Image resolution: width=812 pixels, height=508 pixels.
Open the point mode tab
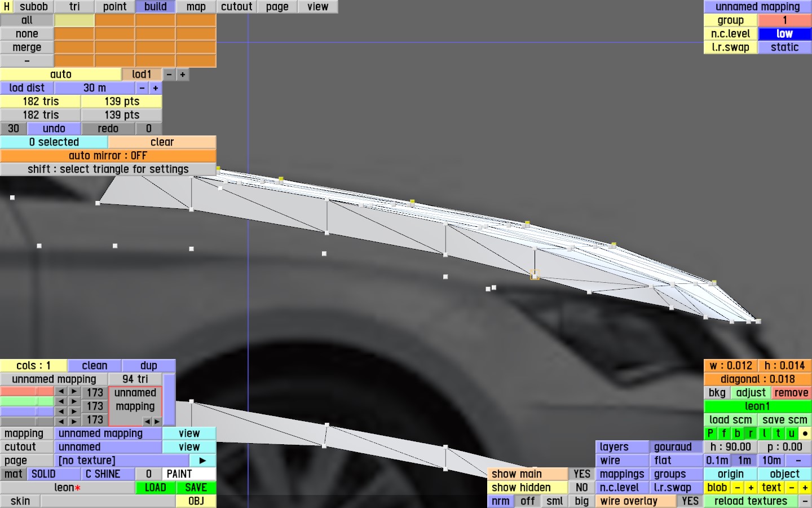[x=115, y=7]
